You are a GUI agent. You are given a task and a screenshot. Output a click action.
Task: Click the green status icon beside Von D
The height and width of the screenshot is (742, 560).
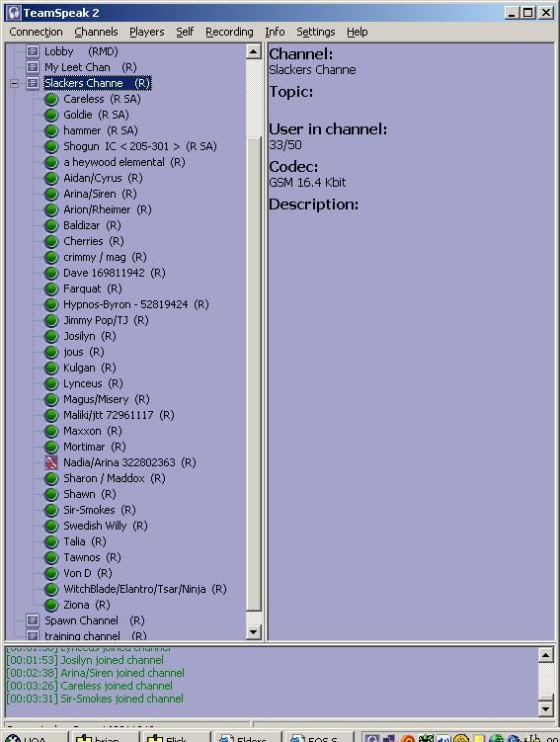click(51, 573)
